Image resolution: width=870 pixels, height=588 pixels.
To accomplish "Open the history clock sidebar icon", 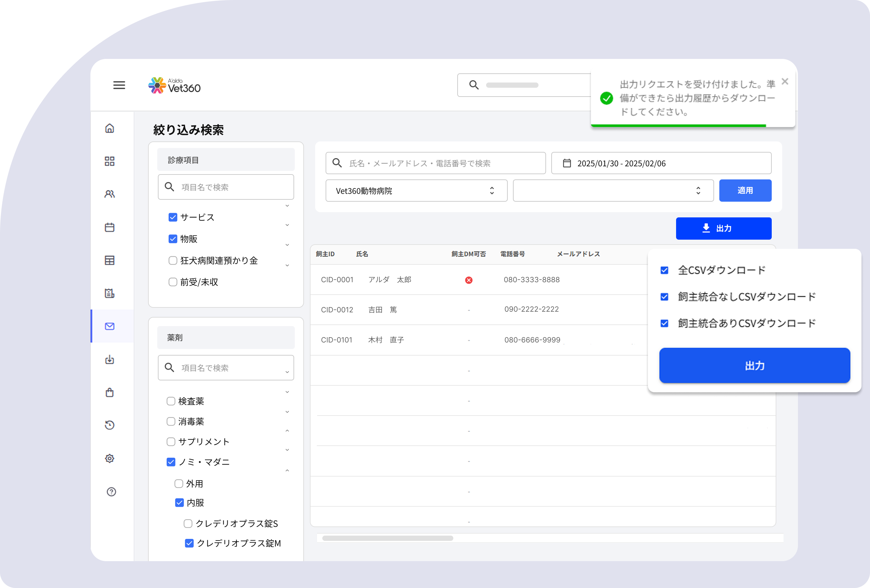I will [110, 425].
